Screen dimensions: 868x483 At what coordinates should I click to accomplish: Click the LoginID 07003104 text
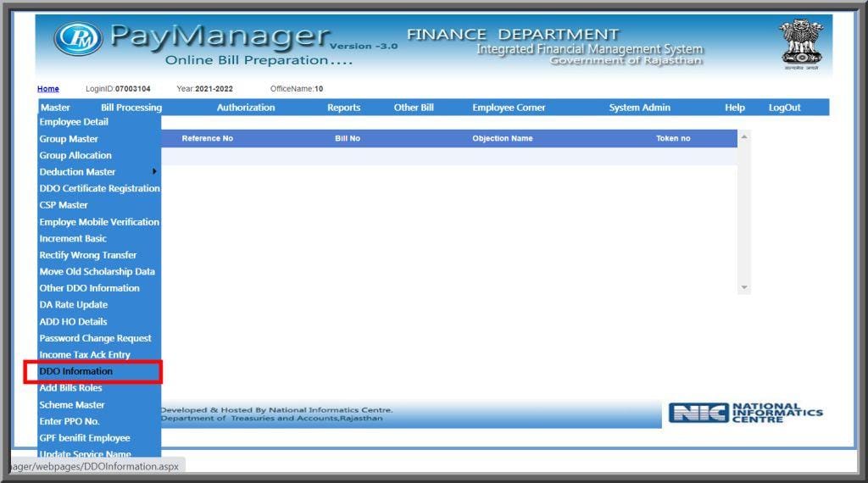click(118, 88)
